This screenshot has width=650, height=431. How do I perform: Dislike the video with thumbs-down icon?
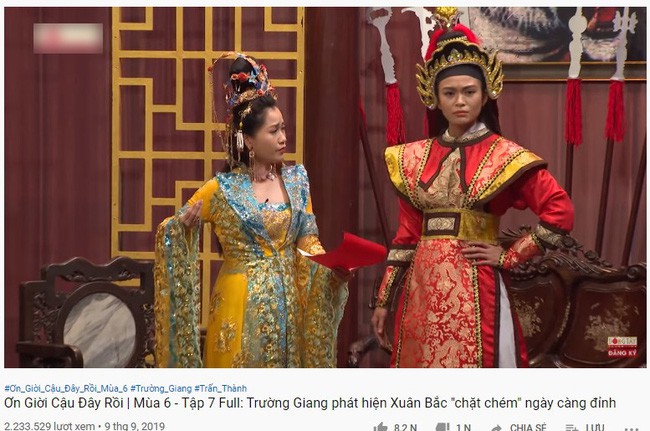tap(443, 428)
